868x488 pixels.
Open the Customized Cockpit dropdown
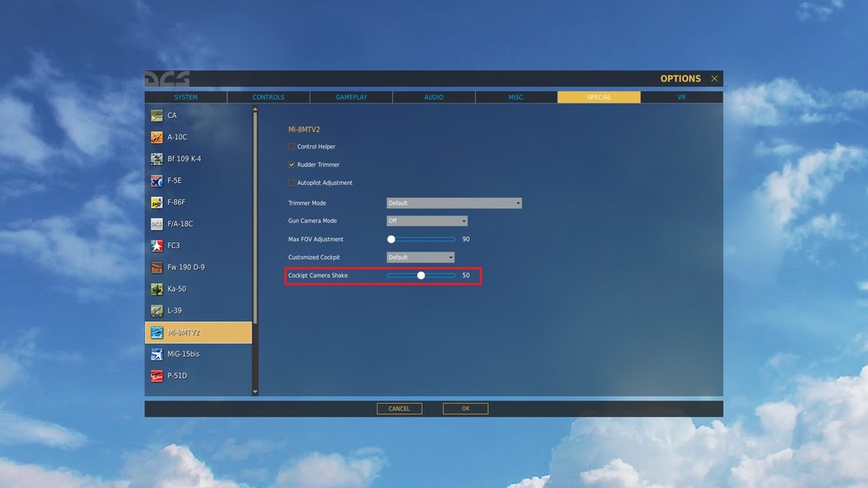tap(420, 258)
